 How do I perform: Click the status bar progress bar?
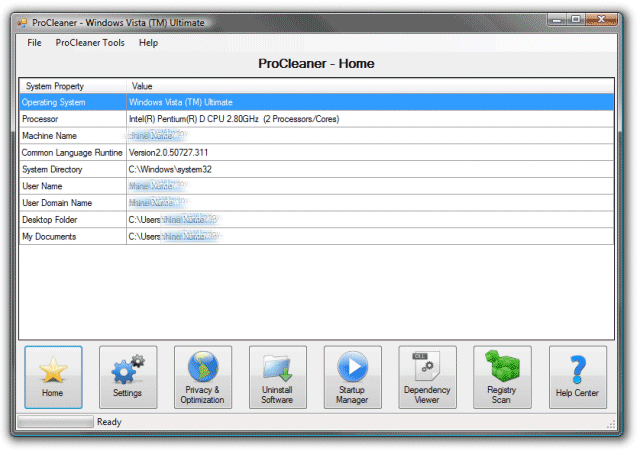[x=56, y=422]
